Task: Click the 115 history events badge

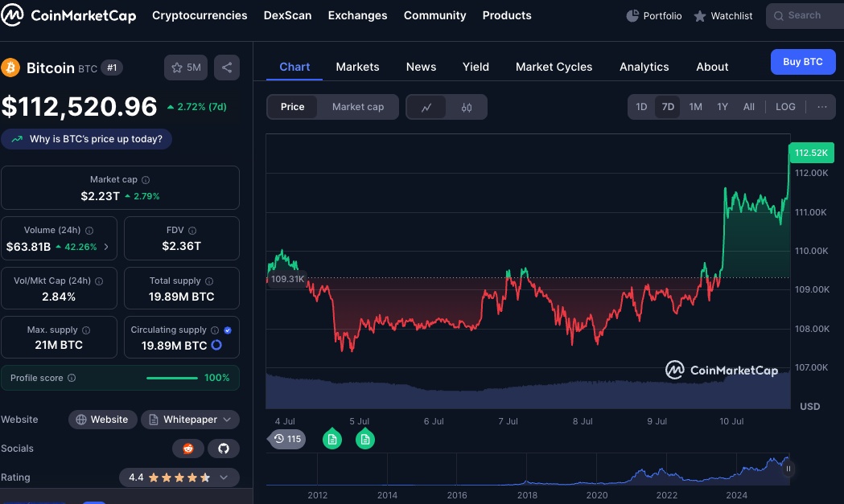Action: [x=287, y=439]
